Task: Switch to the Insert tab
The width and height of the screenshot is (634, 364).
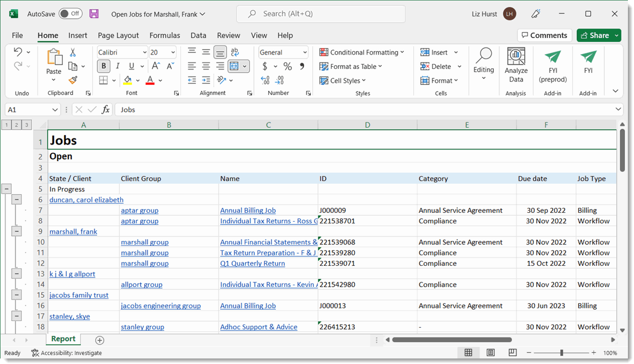Action: click(78, 35)
